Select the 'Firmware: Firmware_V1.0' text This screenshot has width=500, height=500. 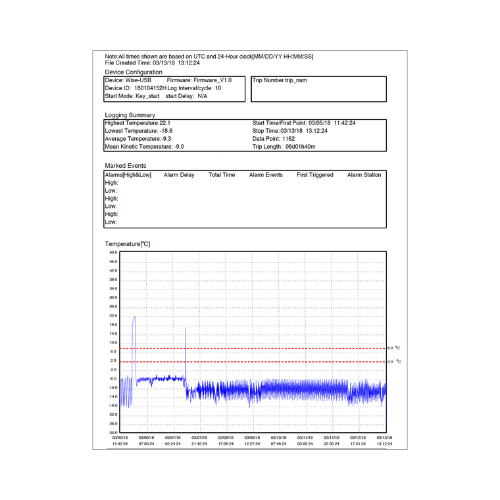click(199, 80)
